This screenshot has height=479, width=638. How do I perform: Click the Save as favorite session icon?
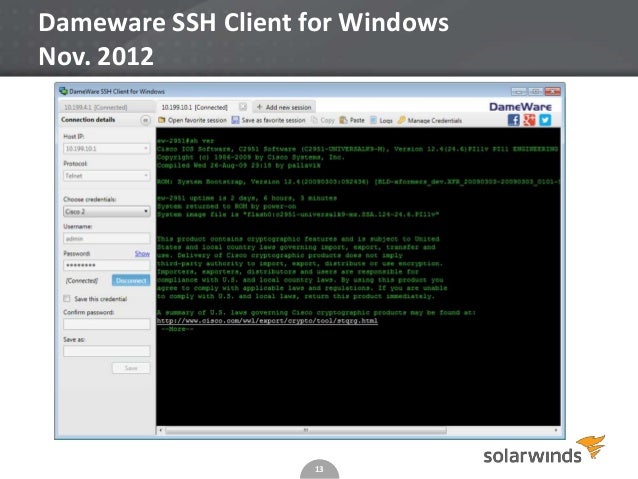236,120
